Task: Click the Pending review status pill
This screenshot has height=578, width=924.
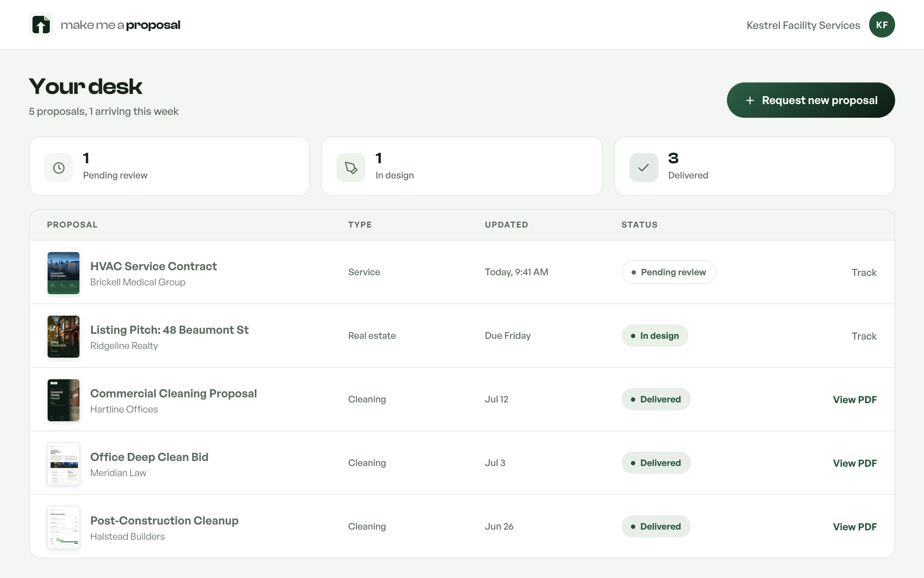Action: pyautogui.click(x=668, y=272)
